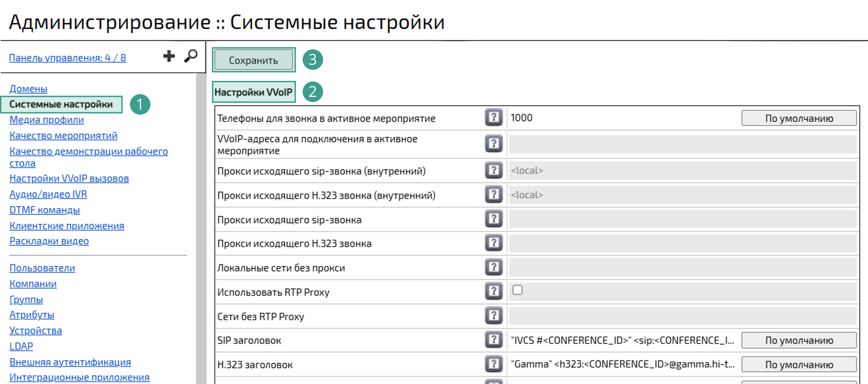Viewport: 868px width, 384px height.
Task: Open the 'Домены' link
Action: pyautogui.click(x=28, y=89)
